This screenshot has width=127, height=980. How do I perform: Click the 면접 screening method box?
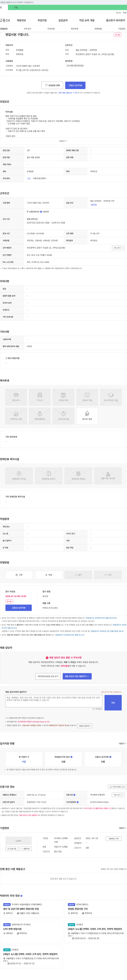pos(49,575)
